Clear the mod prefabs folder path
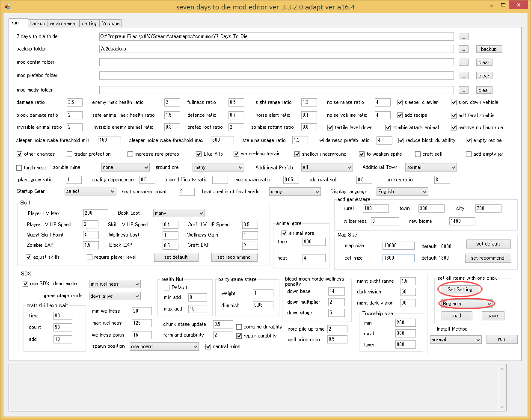Image resolution: width=531 pixels, height=420 pixels. point(484,76)
